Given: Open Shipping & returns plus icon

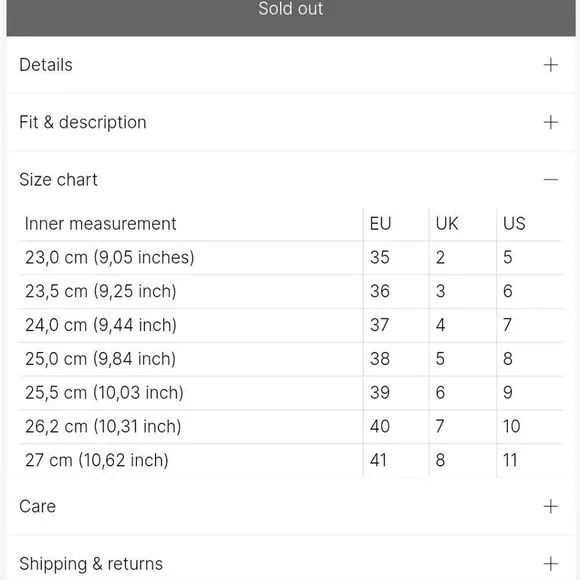Looking at the screenshot, I should click(x=550, y=564).
